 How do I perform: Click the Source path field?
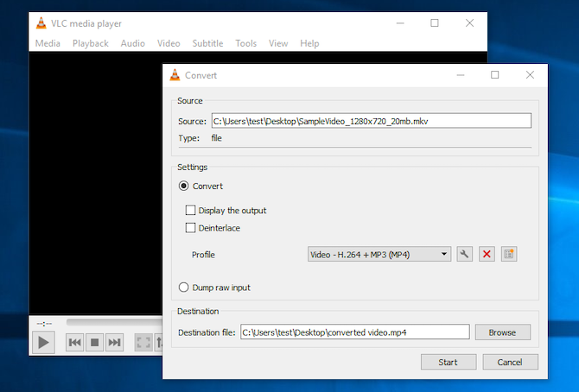371,121
